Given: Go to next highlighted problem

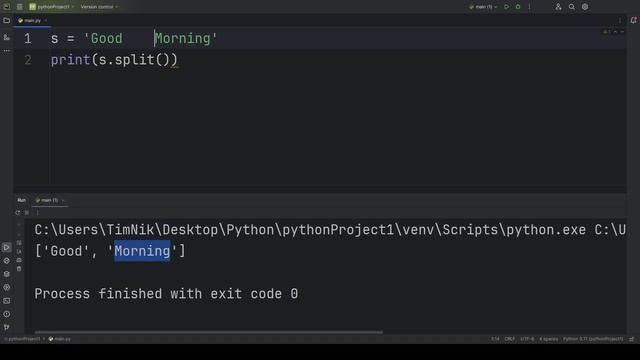Looking at the screenshot, I should [x=622, y=32].
